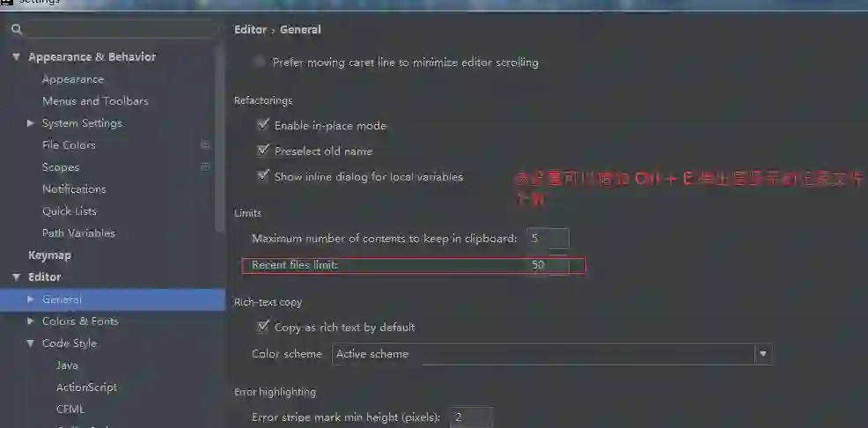Click the search magnifier icon
868x428 pixels.
17,29
